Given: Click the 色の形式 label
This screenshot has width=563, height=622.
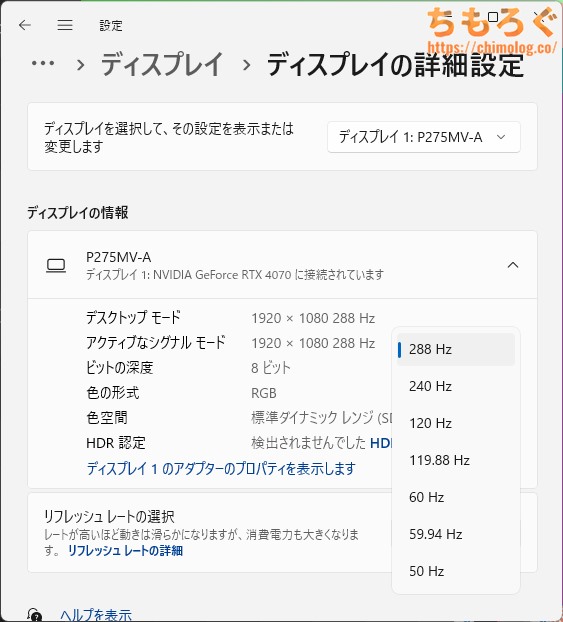Looking at the screenshot, I should (x=113, y=393).
